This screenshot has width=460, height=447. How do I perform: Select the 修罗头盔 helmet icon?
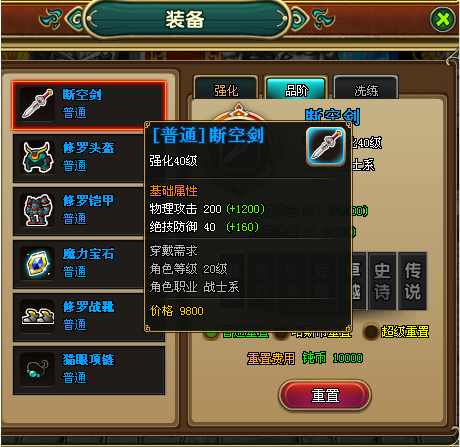37,157
